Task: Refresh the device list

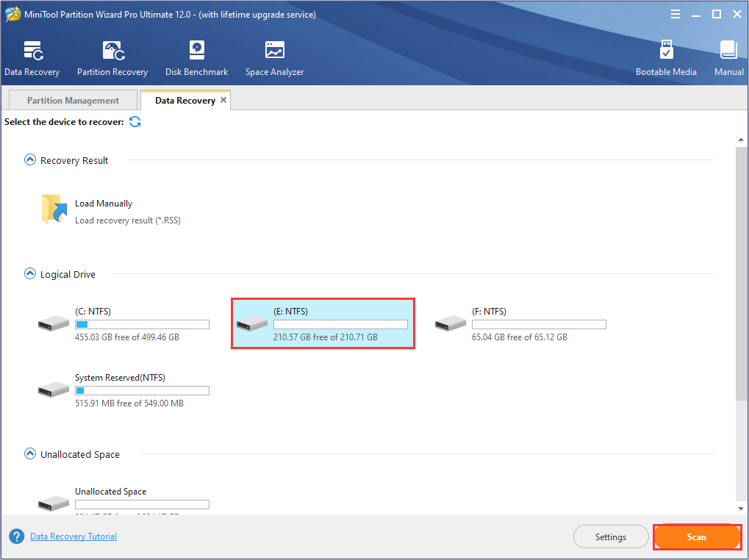Action: click(x=135, y=122)
